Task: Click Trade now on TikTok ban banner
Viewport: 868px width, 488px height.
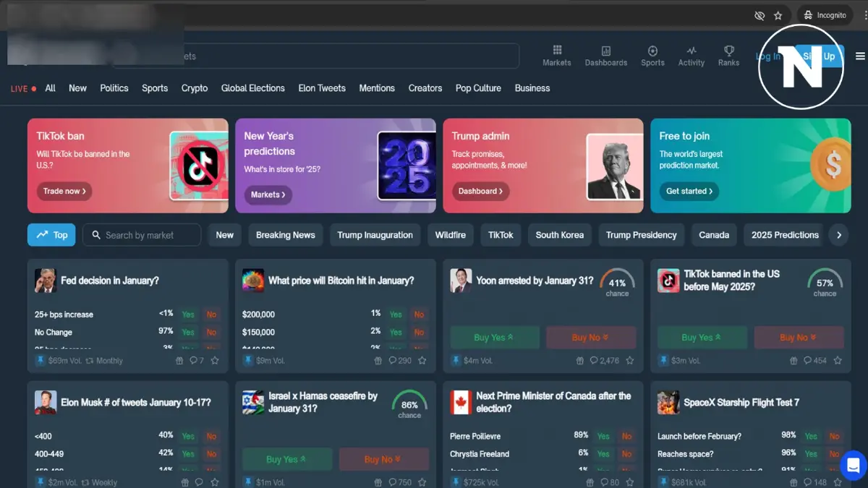Action: pyautogui.click(x=64, y=192)
